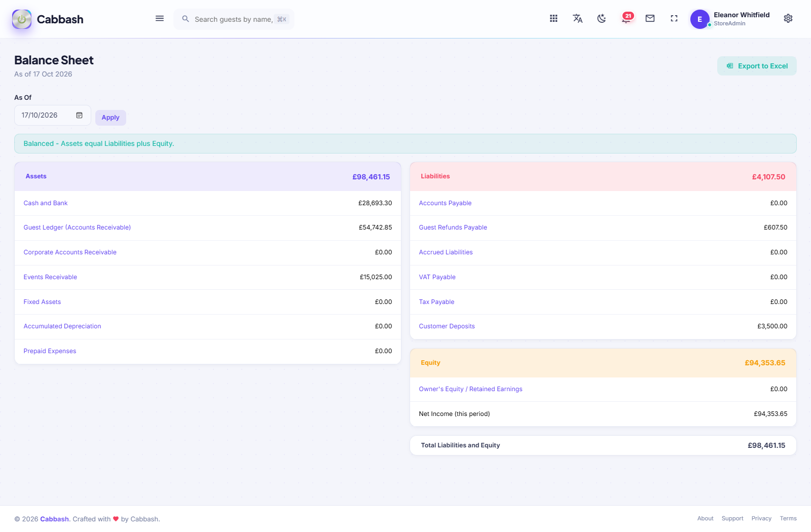The image size is (811, 532).
Task: Export balance sheet to Excel
Action: point(757,66)
